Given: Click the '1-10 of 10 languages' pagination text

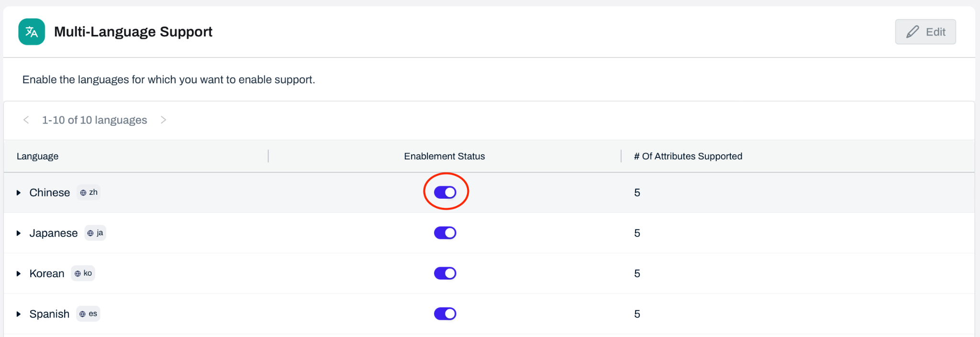Looking at the screenshot, I should [94, 120].
